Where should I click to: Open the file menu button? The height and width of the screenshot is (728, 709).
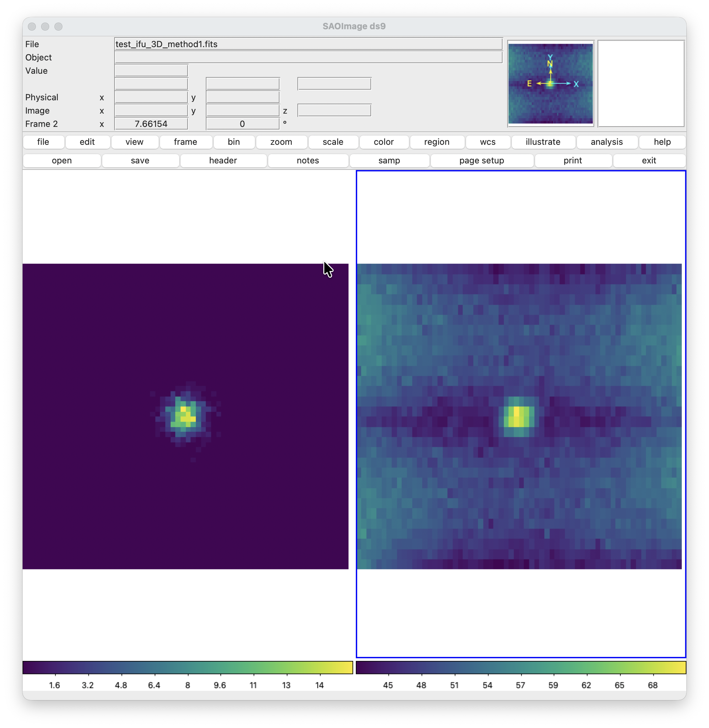43,142
